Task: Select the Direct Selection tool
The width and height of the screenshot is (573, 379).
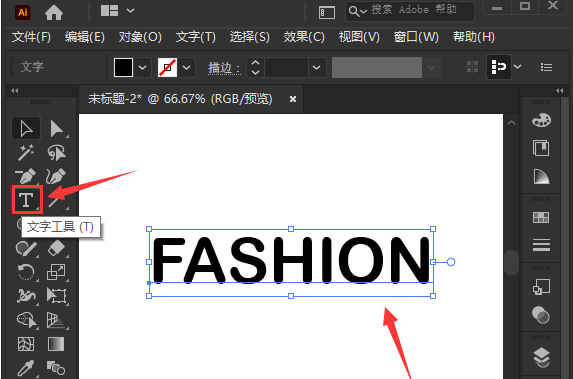Action: pos(56,128)
